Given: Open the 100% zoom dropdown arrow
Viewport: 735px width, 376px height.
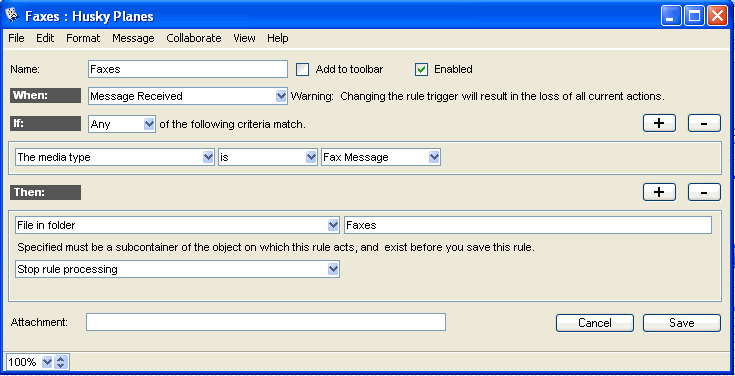Looking at the screenshot, I should coord(47,362).
